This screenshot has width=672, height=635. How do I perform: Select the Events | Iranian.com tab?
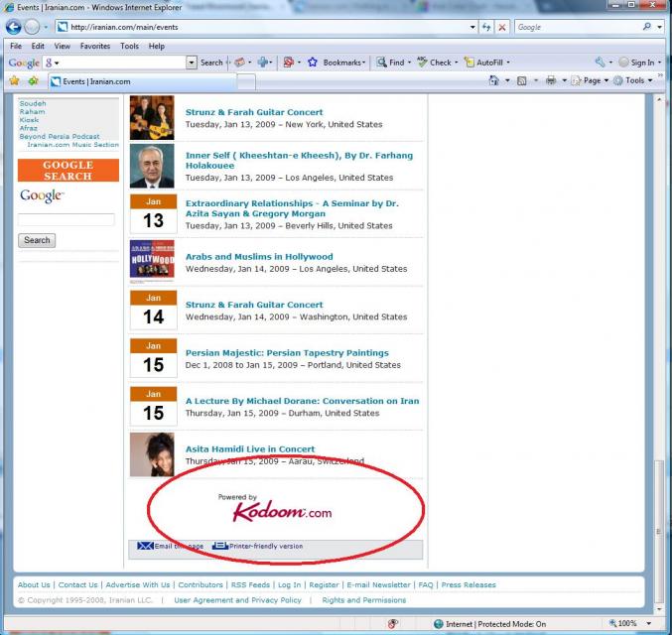(141, 81)
